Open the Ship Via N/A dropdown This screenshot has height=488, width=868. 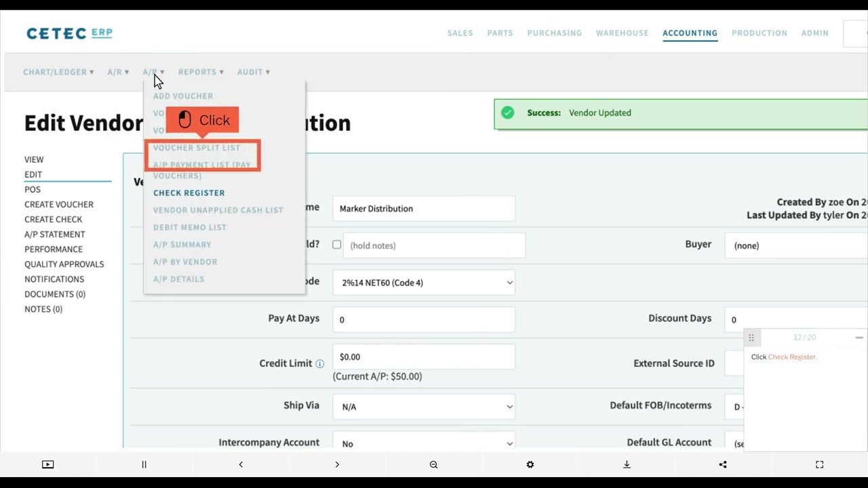[424, 407]
